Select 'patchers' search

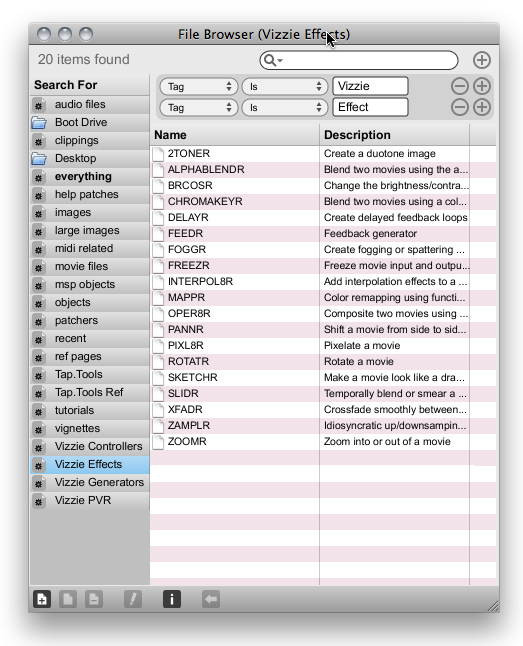click(90, 321)
